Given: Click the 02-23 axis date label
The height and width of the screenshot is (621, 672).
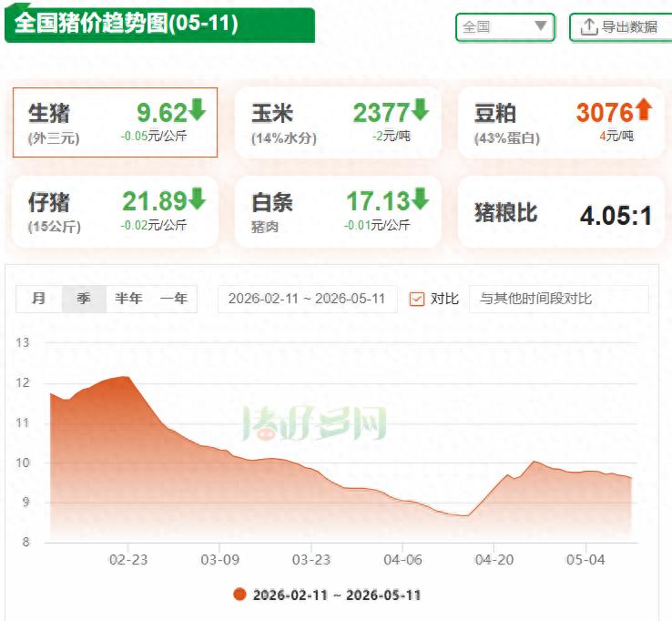Looking at the screenshot, I should point(128,560).
